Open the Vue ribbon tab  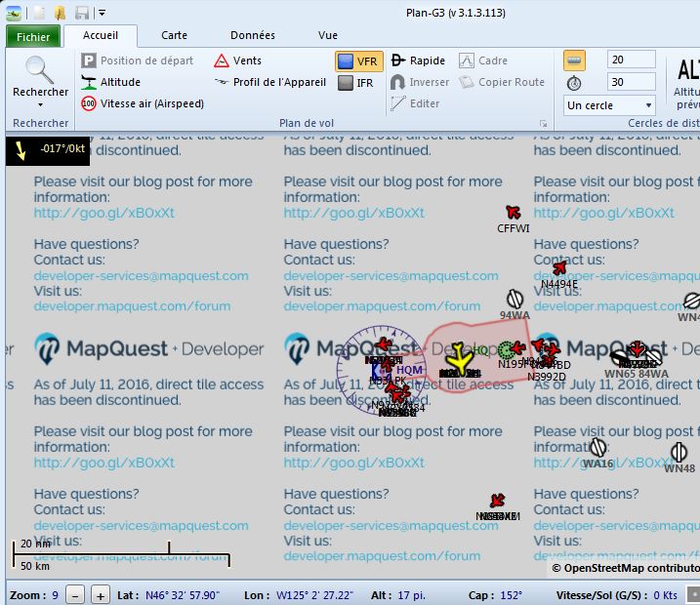[328, 36]
